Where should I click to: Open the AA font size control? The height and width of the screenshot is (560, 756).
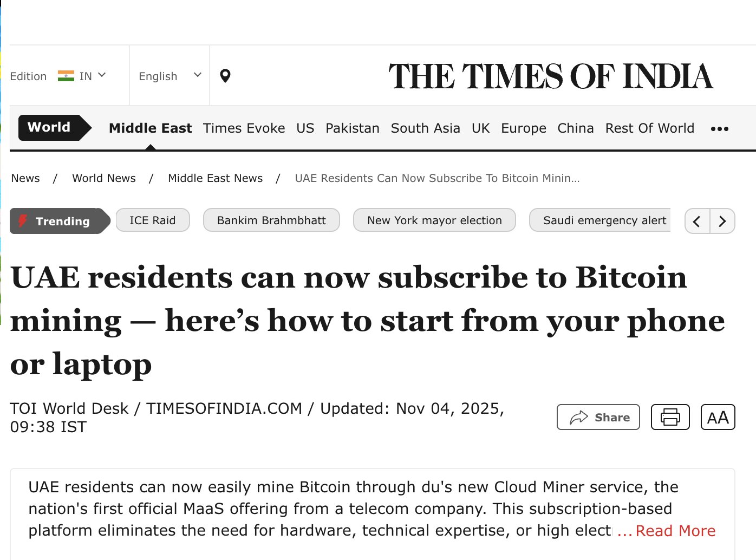718,417
